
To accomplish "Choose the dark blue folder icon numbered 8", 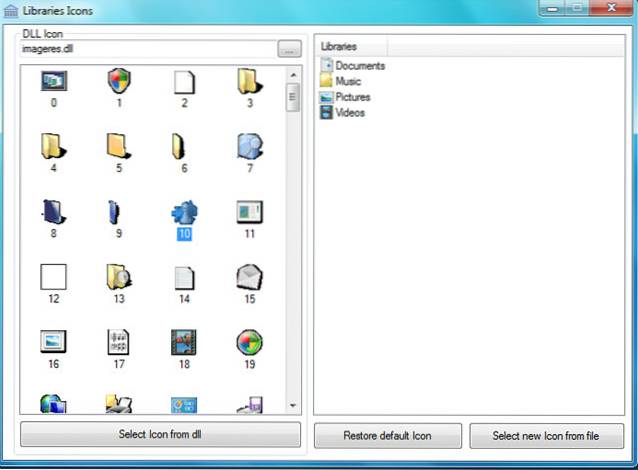I will pos(54,212).
